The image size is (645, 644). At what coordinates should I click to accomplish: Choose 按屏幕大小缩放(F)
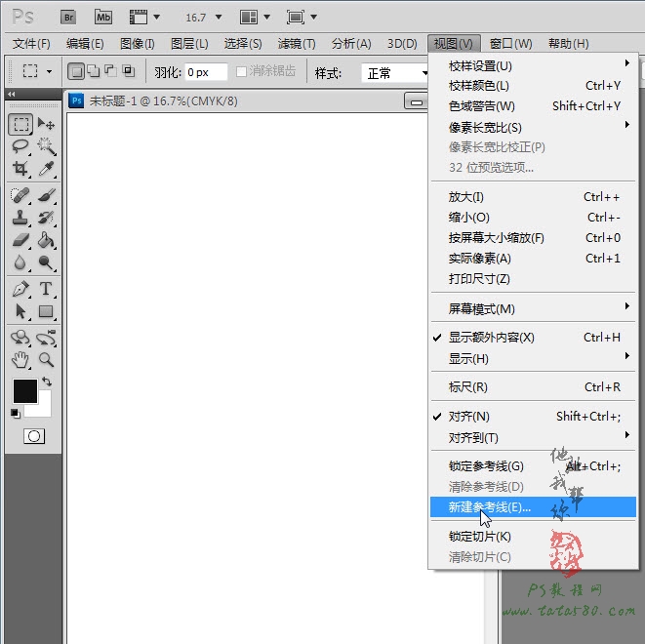coord(533,238)
